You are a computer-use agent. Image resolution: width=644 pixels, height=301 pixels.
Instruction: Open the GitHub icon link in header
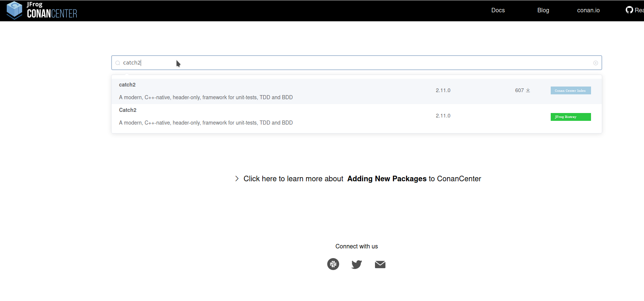[x=629, y=10]
